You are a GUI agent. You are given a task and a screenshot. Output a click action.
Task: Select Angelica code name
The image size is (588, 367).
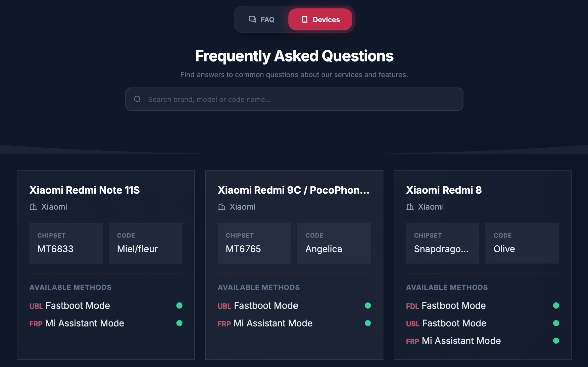tap(324, 249)
